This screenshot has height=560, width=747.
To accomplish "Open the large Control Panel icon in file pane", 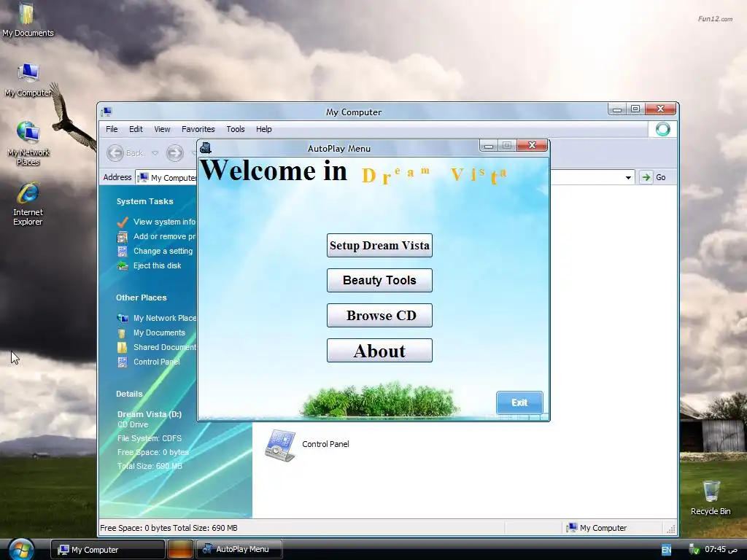I will [280, 445].
